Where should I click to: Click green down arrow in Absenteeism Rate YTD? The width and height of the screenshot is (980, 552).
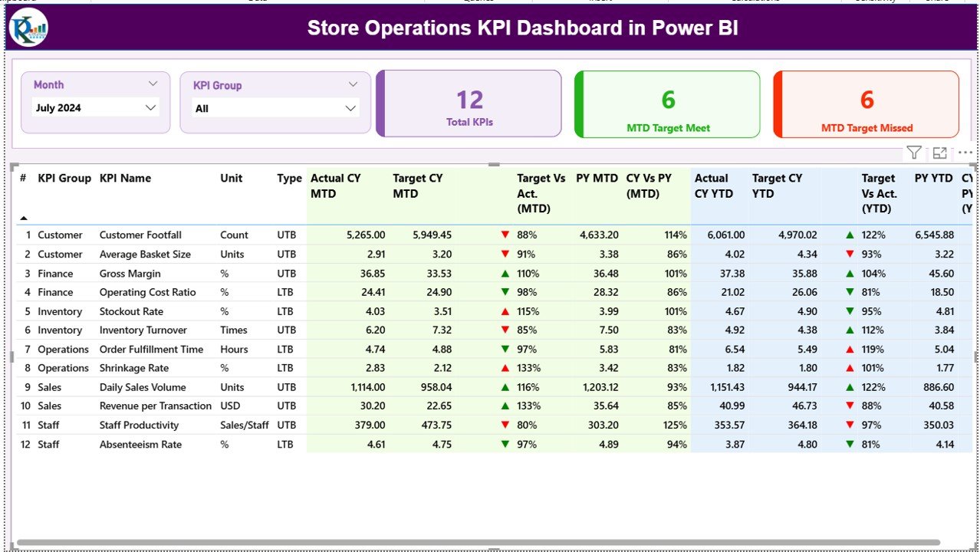(x=850, y=444)
